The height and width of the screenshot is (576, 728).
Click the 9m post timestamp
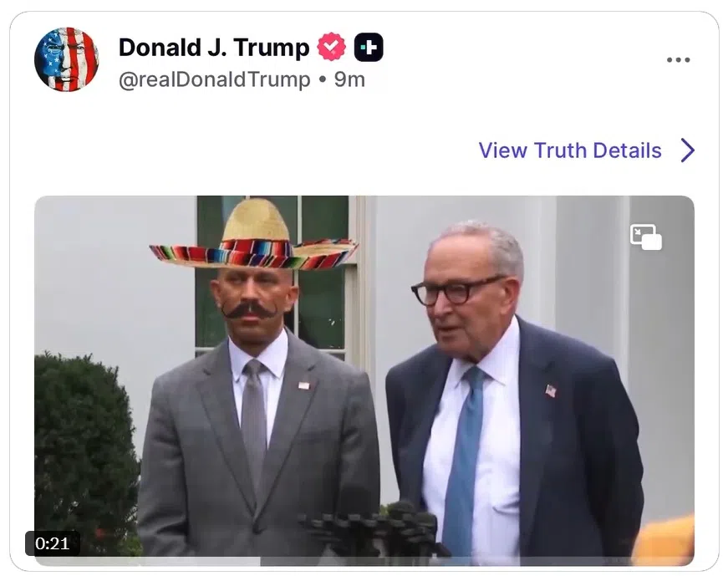349,80
